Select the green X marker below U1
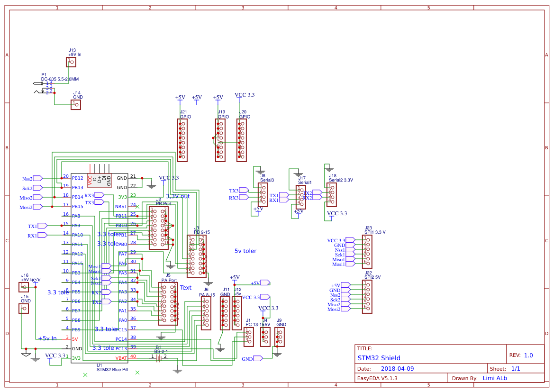The height and width of the screenshot is (392, 554). tap(85, 375)
